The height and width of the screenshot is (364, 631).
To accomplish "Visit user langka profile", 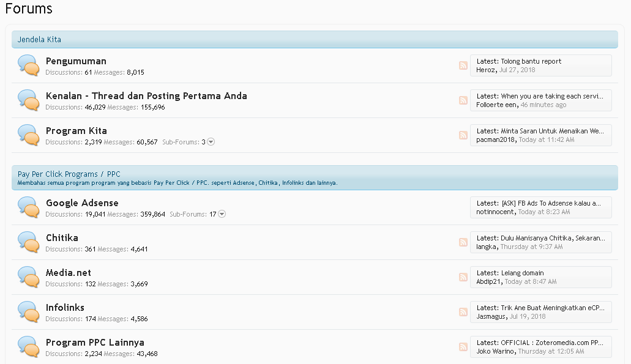I will click(487, 247).
